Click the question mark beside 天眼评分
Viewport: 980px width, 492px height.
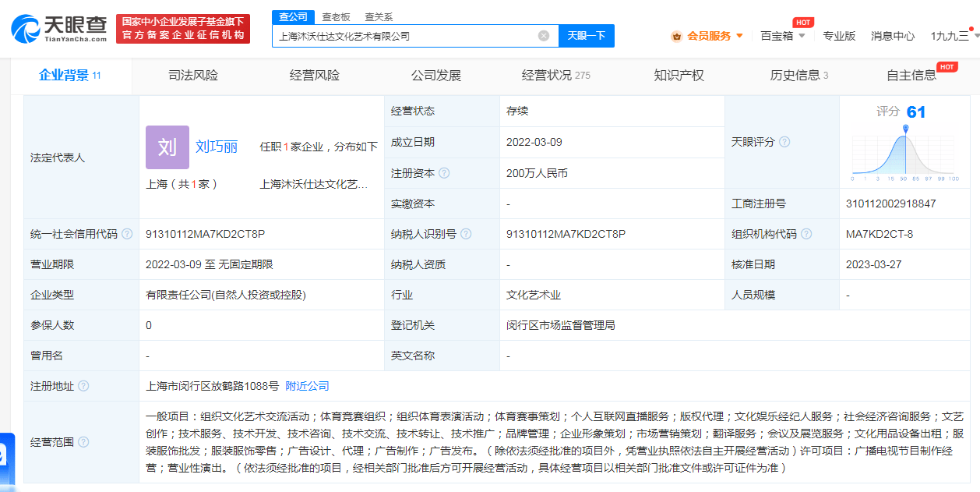(785, 142)
